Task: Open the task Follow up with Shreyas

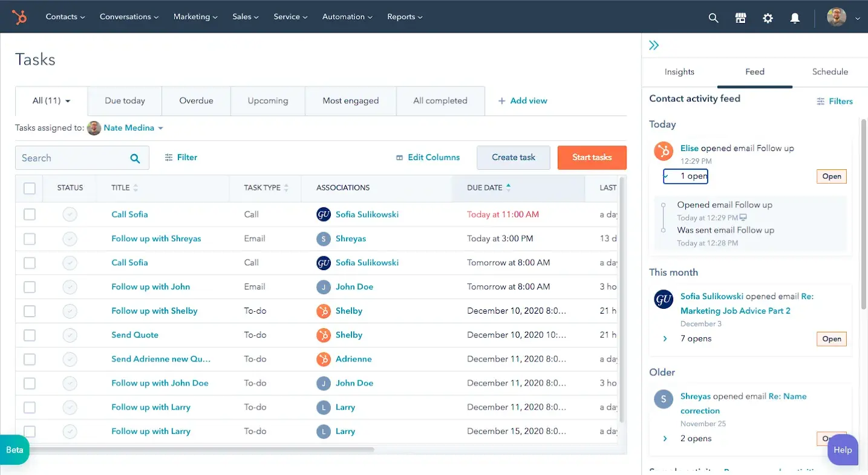Action: 156,238
